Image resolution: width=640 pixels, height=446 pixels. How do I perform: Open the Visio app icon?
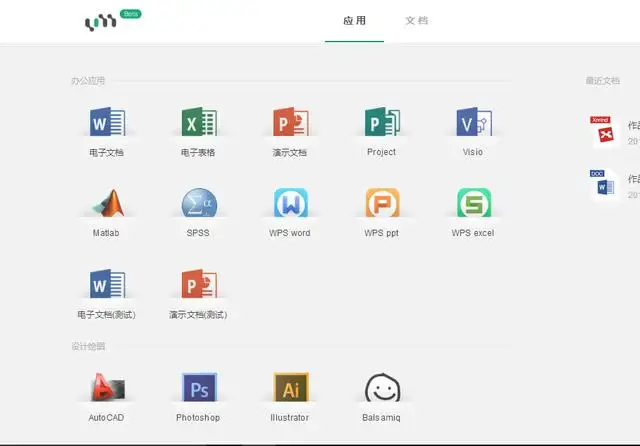(474, 122)
